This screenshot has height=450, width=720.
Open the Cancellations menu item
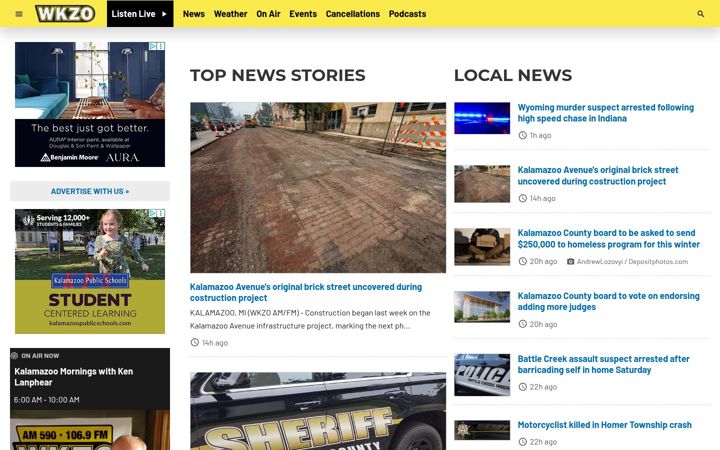click(353, 14)
